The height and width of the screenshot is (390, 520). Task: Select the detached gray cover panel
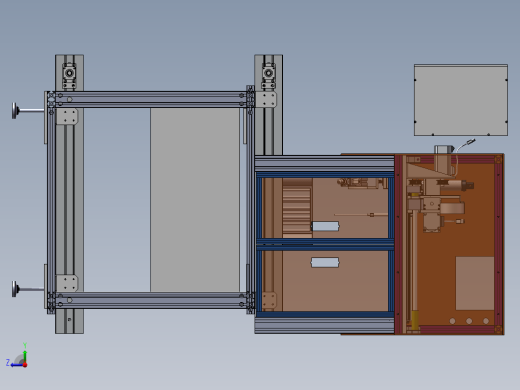461,100
